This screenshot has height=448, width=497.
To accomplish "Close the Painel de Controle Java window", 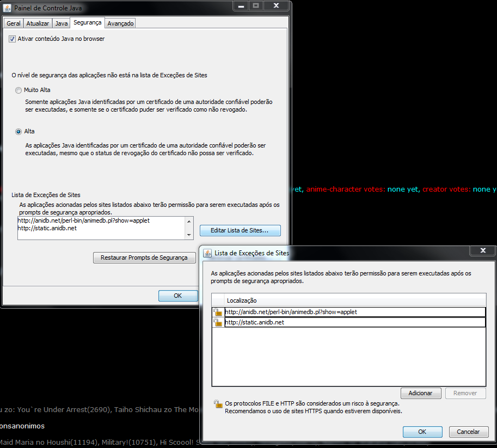I will point(277,5).
